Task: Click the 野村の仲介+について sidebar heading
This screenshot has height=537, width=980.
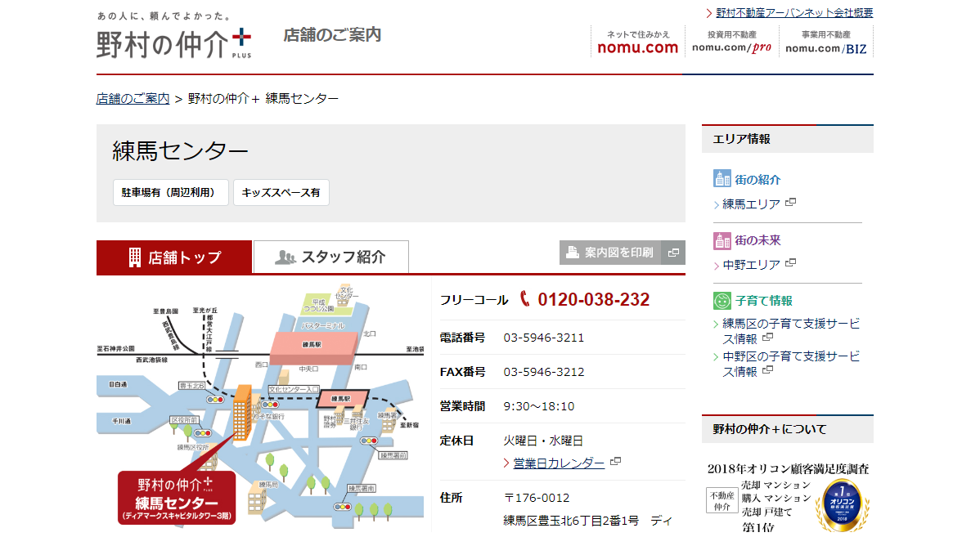Action: pyautogui.click(x=770, y=429)
